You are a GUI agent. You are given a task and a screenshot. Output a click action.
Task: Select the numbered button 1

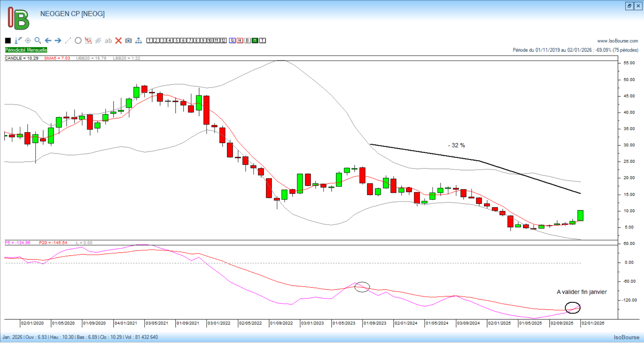(x=150, y=41)
